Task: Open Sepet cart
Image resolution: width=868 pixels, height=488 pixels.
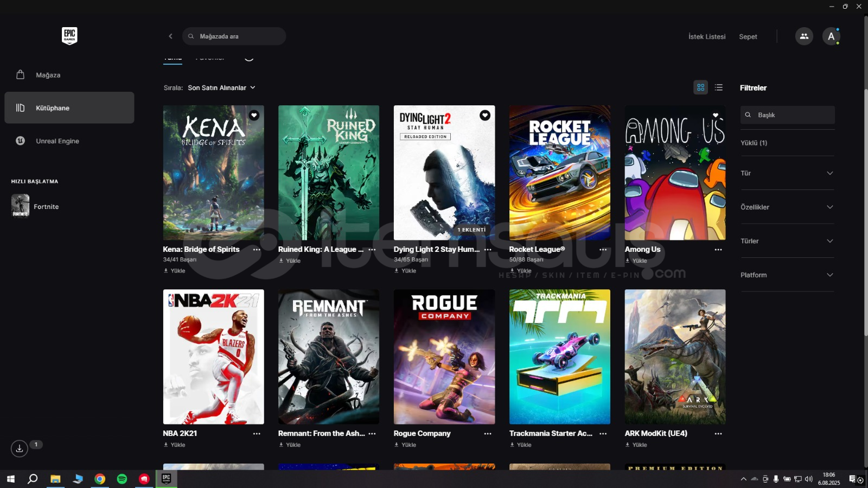Action: (x=748, y=37)
